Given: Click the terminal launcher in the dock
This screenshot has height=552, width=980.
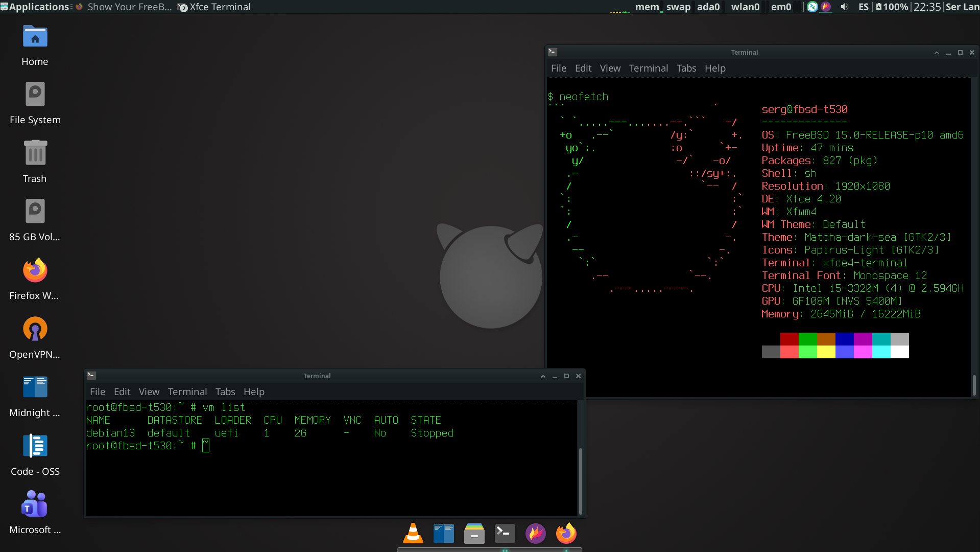Looking at the screenshot, I should pos(505,534).
